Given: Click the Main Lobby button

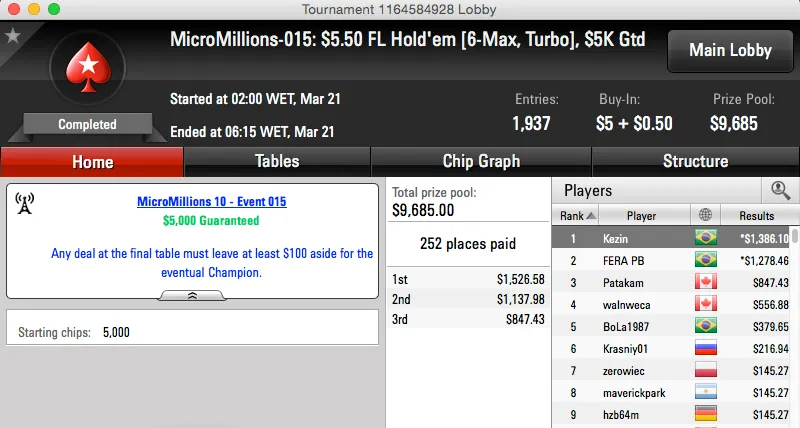Looking at the screenshot, I should tap(730, 50).
